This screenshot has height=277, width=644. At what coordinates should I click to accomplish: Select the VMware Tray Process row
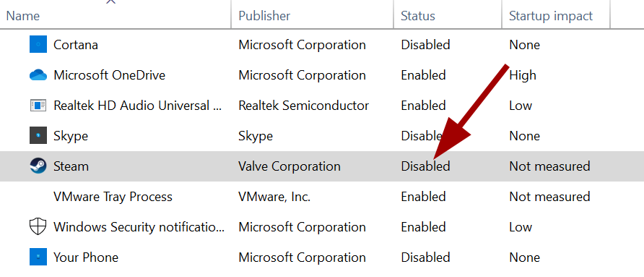pos(322,197)
